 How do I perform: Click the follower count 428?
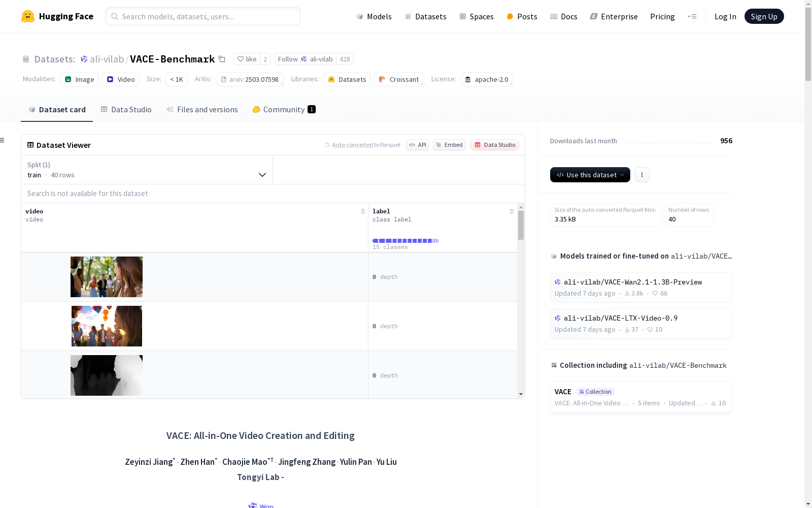345,59
